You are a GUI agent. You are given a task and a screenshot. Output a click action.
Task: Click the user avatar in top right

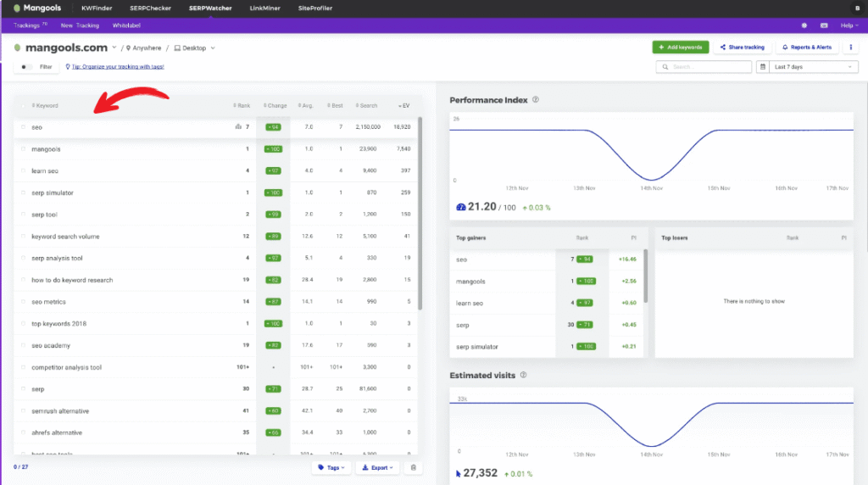(x=857, y=8)
